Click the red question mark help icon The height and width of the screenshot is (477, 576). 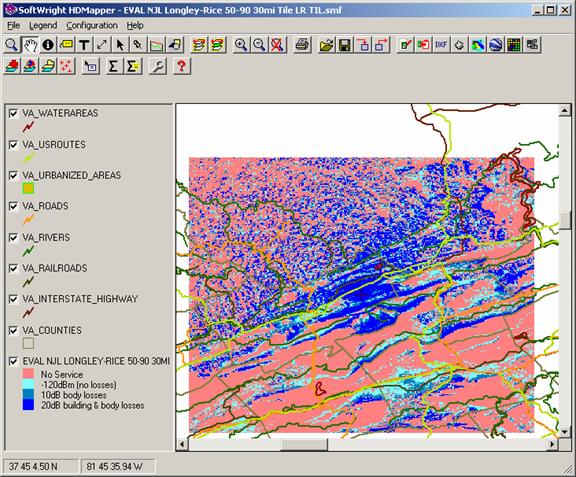point(181,66)
